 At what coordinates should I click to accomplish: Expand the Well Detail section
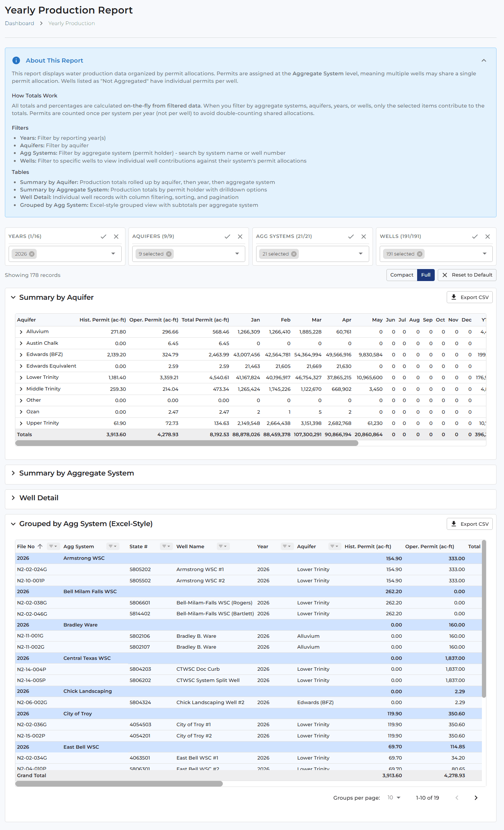tap(13, 498)
